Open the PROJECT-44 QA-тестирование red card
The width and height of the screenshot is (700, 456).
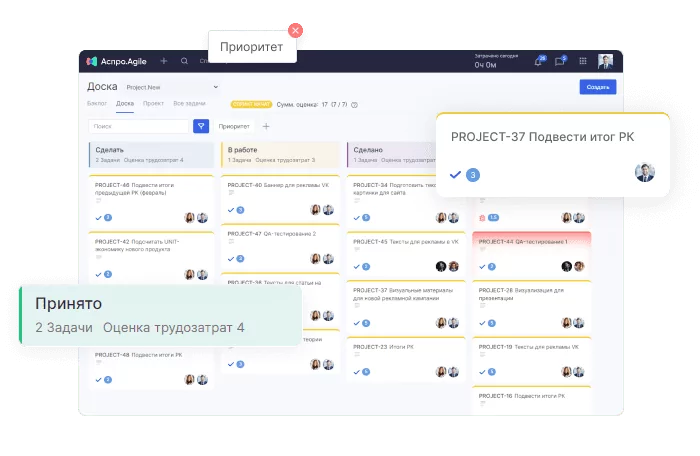(531, 242)
